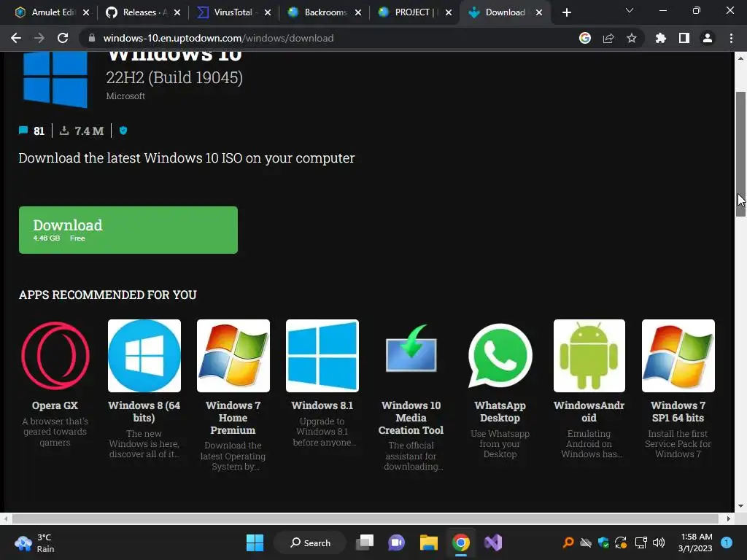Click the Windows 10 logo image
The height and width of the screenshot is (560, 747).
[55, 79]
